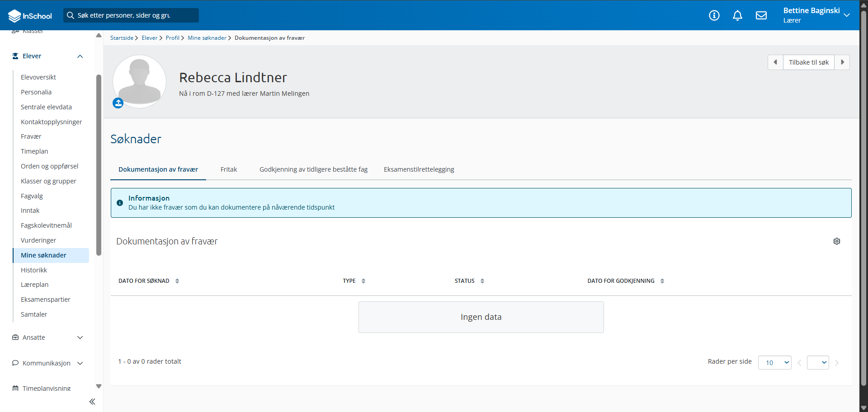Switch to the Fritak tab
Image resolution: width=868 pixels, height=412 pixels.
click(229, 169)
